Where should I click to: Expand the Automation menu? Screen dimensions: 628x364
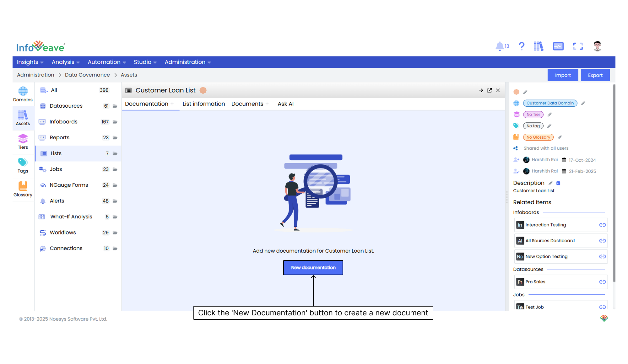click(107, 62)
